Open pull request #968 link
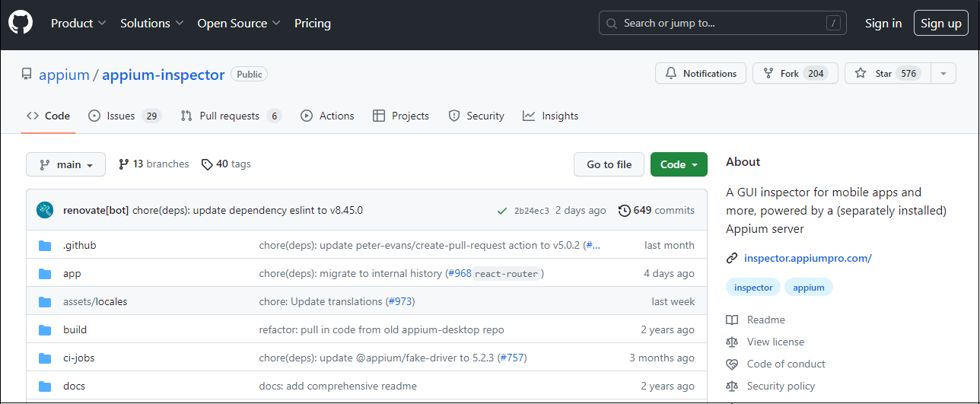Viewport: 980px width, 404px height. tap(460, 273)
